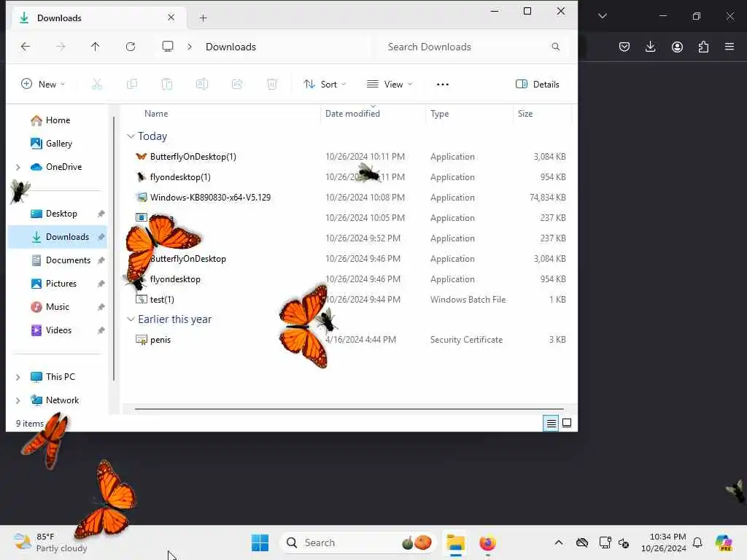Image resolution: width=747 pixels, height=560 pixels.
Task: Open the Firefox downloads arrow icon
Action: [650, 47]
